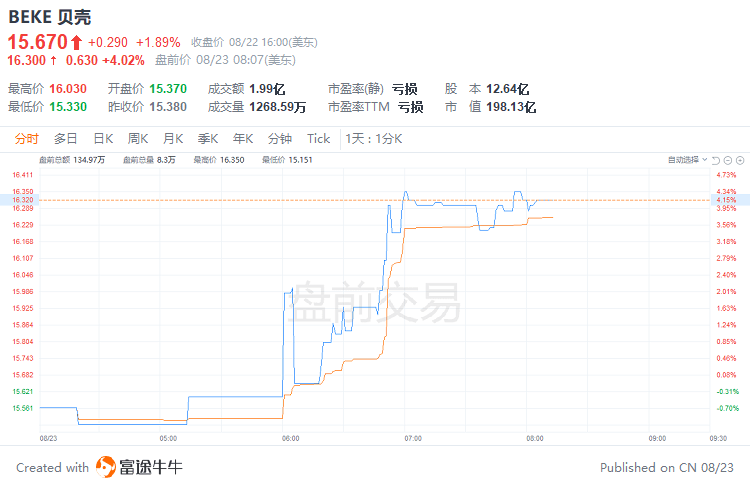The image size is (750, 488).
Task: Click the 富途牛牛 brand text
Action: click(x=151, y=467)
